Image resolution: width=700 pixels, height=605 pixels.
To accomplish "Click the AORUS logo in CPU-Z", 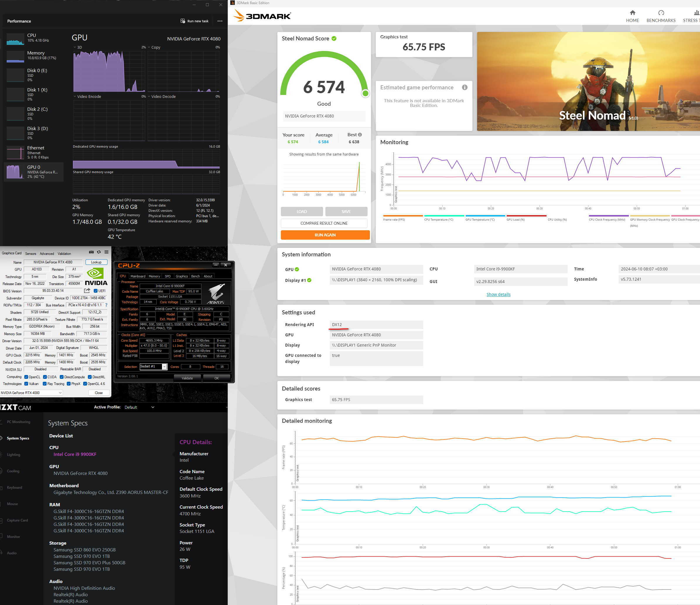I will pos(216,293).
